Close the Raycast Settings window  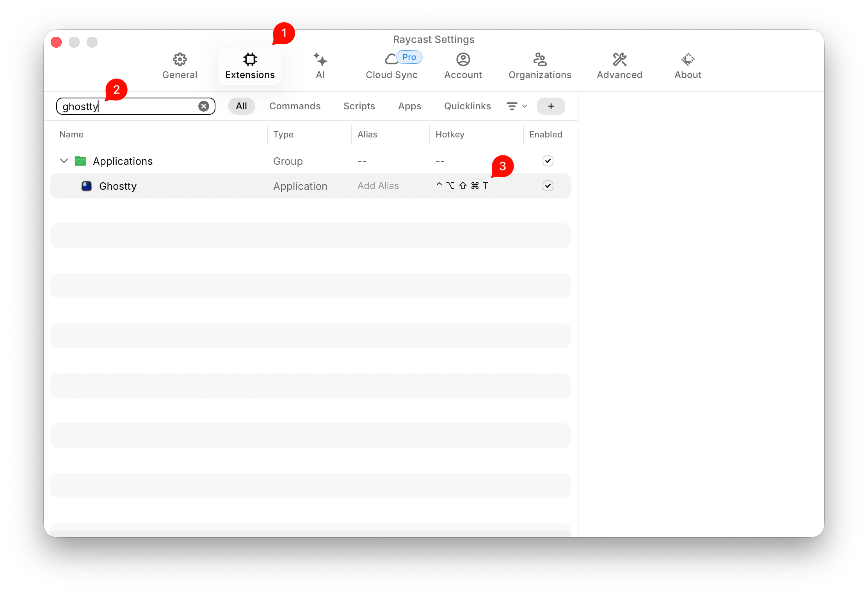(x=56, y=42)
